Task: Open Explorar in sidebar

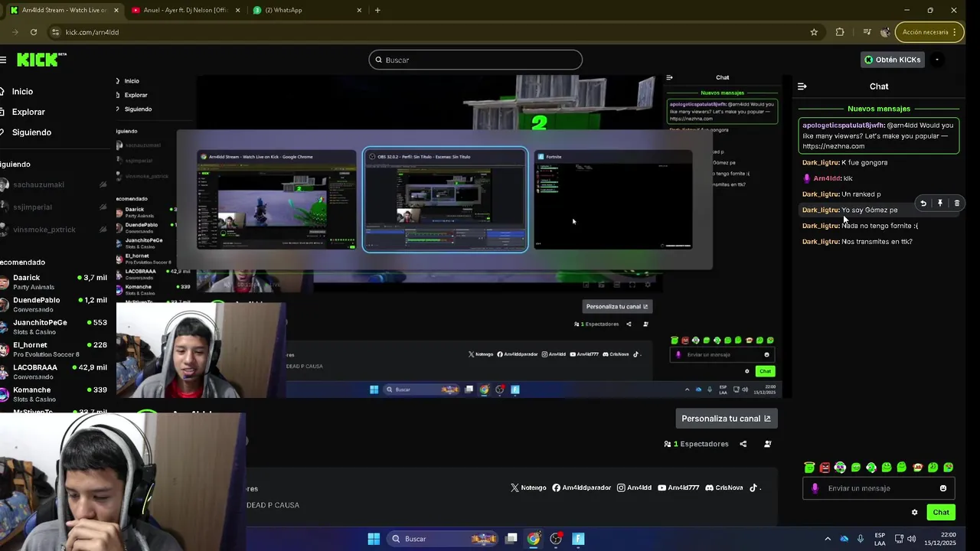Action: [x=28, y=112]
